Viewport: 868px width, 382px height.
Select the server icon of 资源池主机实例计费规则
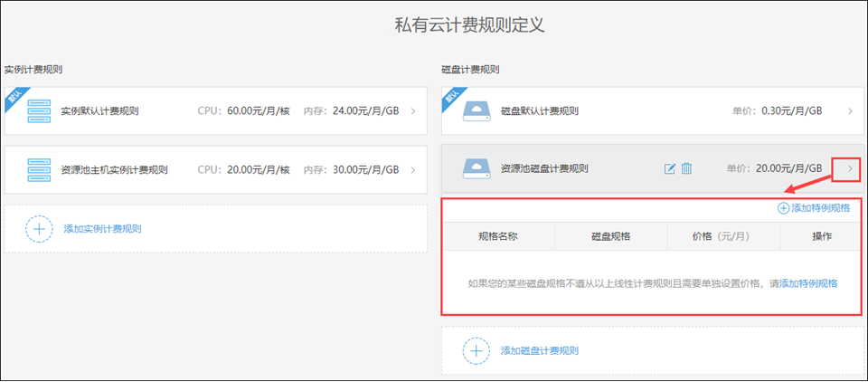[39, 169]
